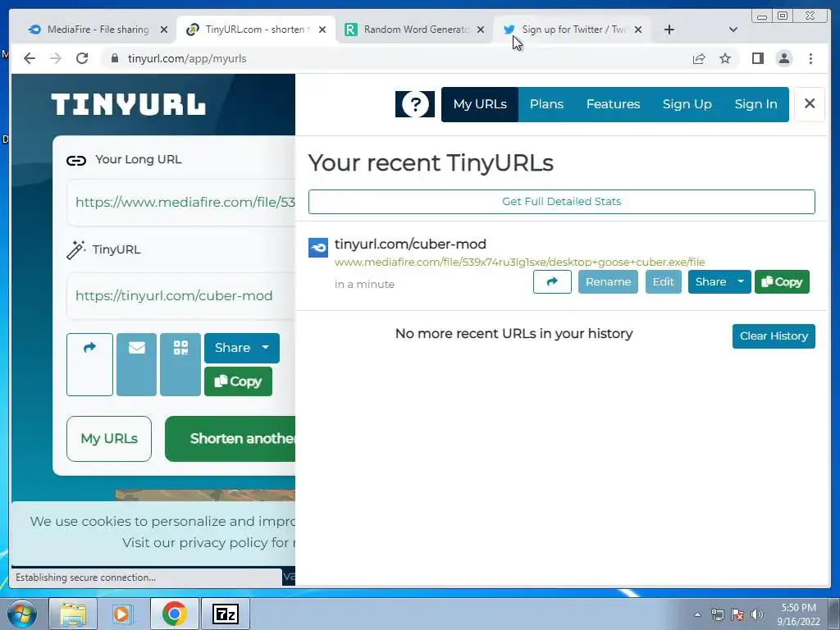Click the green Copy button in the form
This screenshot has height=630, width=840.
pos(238,381)
